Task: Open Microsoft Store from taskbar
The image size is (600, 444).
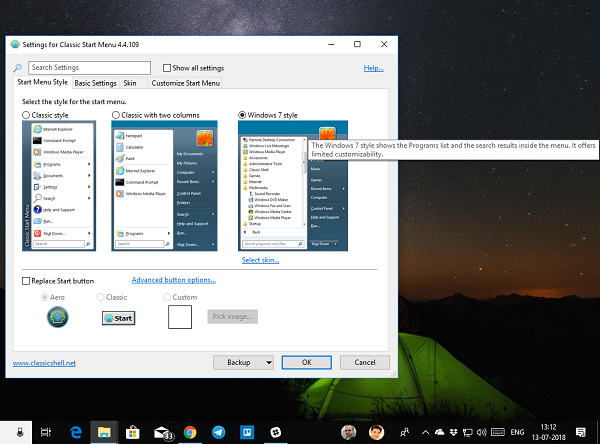Action: tap(132, 433)
